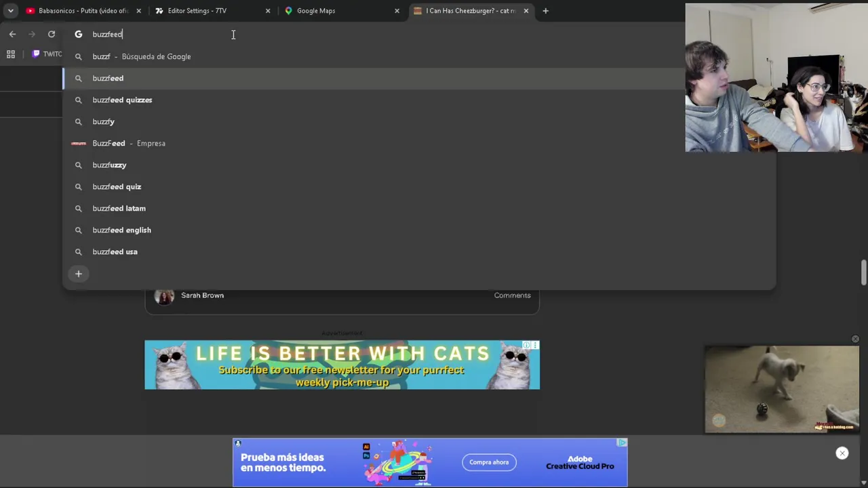This screenshot has width=868, height=488.
Task: Click Sarah Brown's avatar picture
Action: [164, 296]
